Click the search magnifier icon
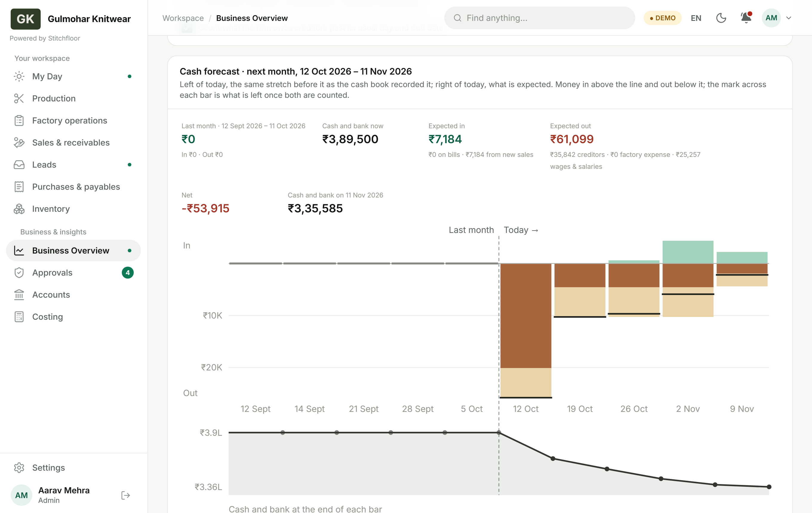This screenshot has height=513, width=812. point(457,18)
